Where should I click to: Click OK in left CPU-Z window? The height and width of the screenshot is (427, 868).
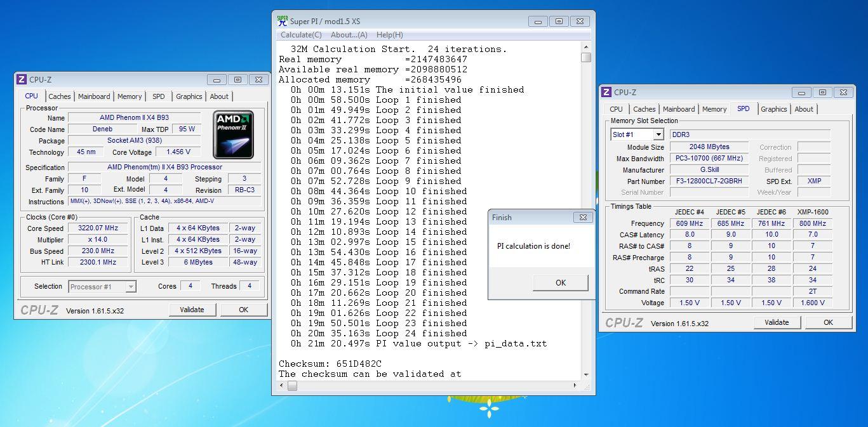point(243,310)
